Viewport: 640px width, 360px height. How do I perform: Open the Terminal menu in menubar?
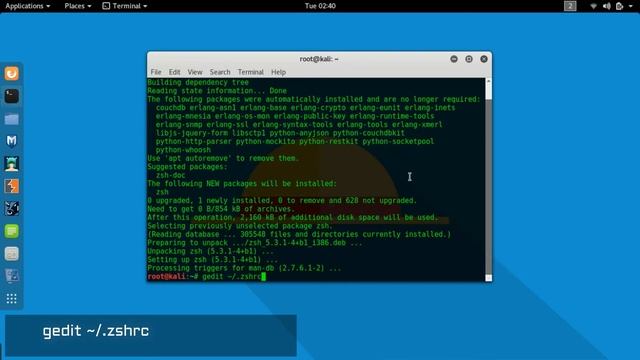[251, 72]
